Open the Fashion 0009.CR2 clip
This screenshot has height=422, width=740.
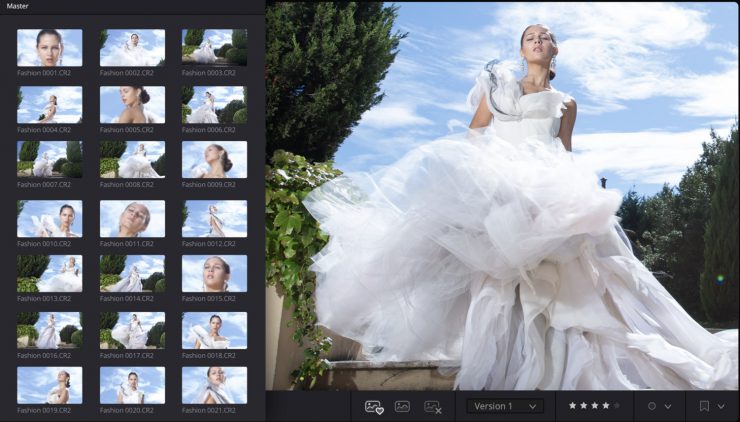point(214,159)
